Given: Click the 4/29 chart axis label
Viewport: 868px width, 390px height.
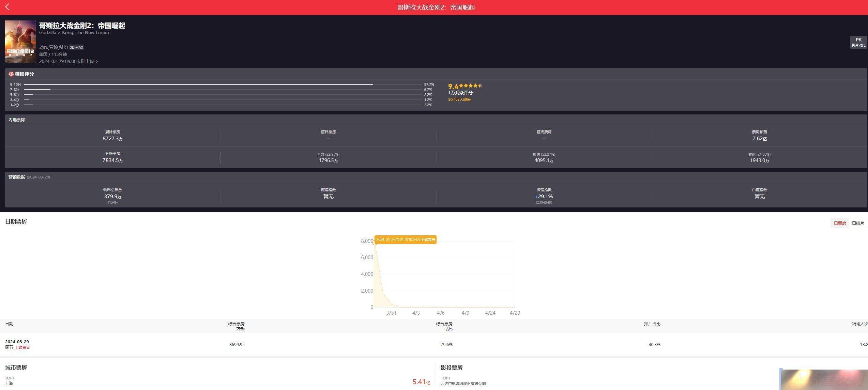Looking at the screenshot, I should [515, 313].
